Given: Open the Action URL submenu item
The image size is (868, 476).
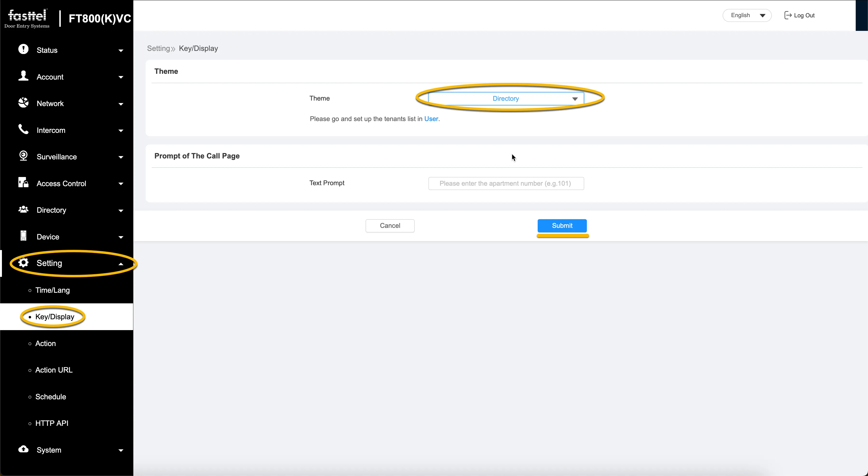Looking at the screenshot, I should (54, 370).
